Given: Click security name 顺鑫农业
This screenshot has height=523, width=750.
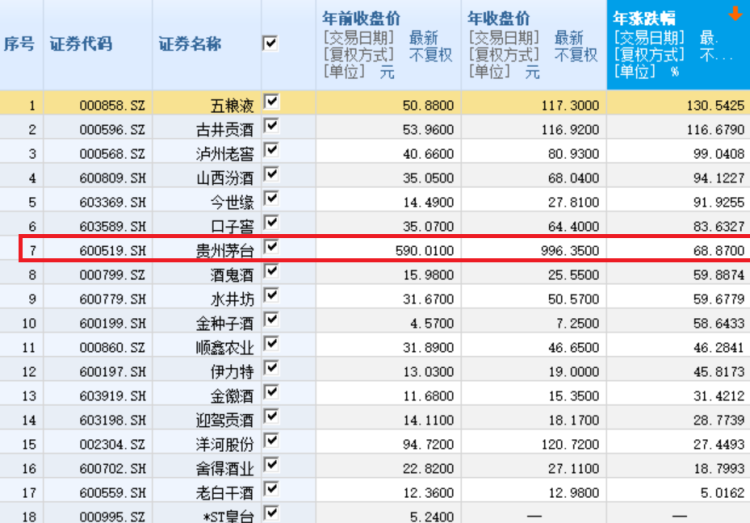Looking at the screenshot, I should 225,348.
